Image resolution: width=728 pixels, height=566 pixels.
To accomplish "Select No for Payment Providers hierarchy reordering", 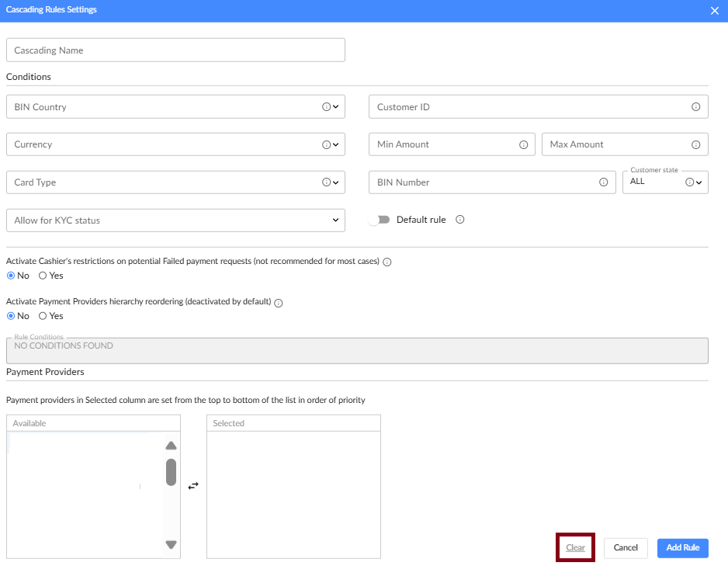I will (11, 316).
